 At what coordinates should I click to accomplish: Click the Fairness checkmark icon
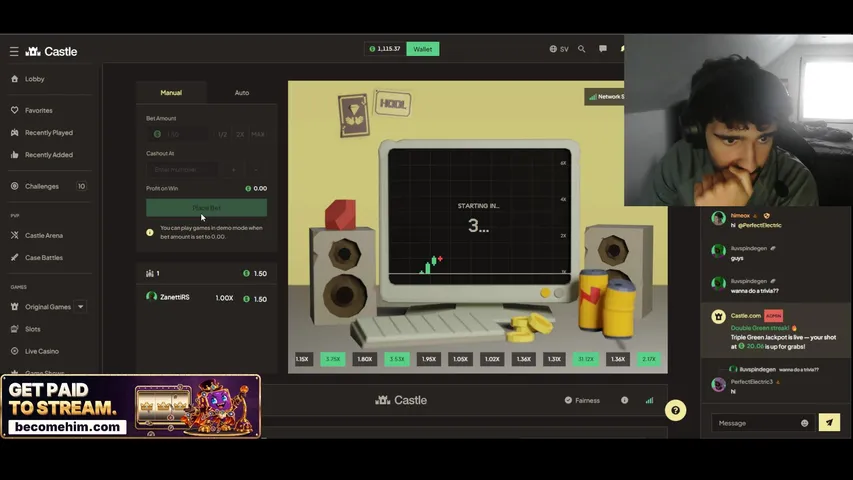pyautogui.click(x=568, y=400)
